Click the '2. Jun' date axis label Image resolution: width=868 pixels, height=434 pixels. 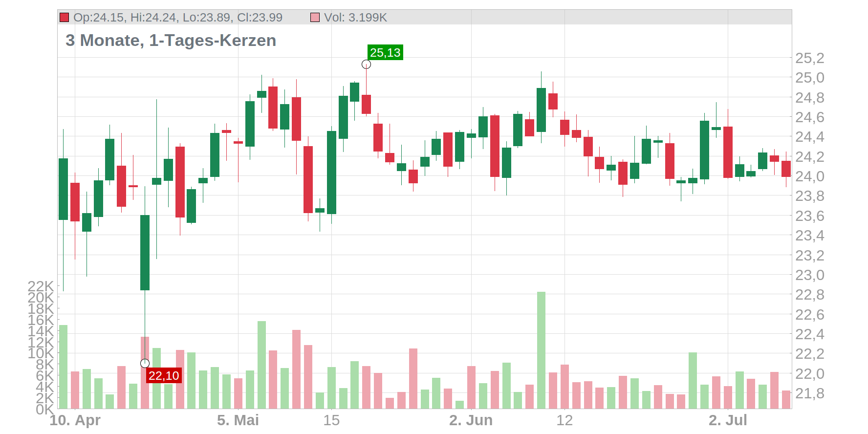tap(471, 420)
